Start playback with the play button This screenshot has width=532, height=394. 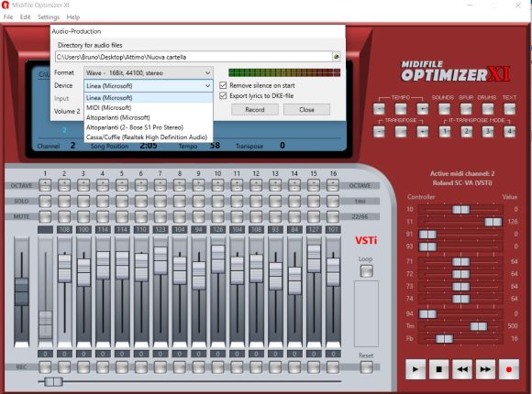tap(416, 369)
